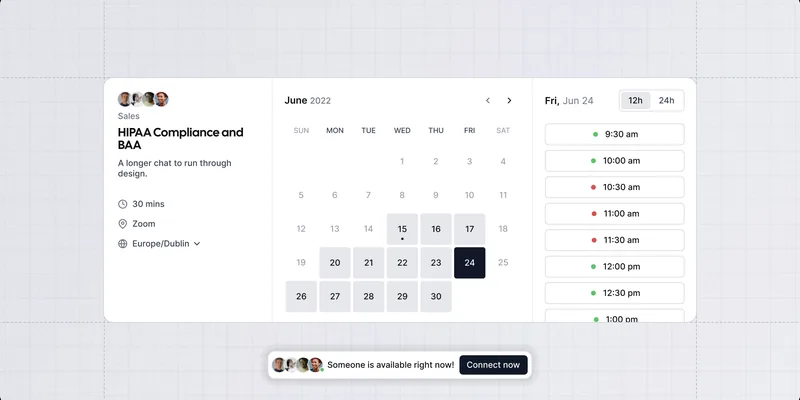Pick June 23 on the calendar
Viewport: 800px width, 400px height.
coord(436,263)
